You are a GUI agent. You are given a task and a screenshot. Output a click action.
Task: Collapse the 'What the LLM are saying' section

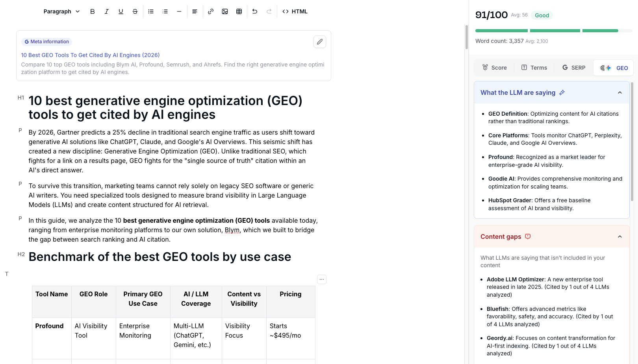[x=620, y=92]
